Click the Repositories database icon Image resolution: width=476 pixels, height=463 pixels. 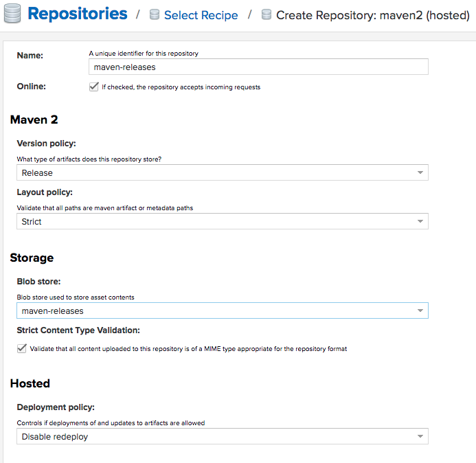pyautogui.click(x=12, y=14)
